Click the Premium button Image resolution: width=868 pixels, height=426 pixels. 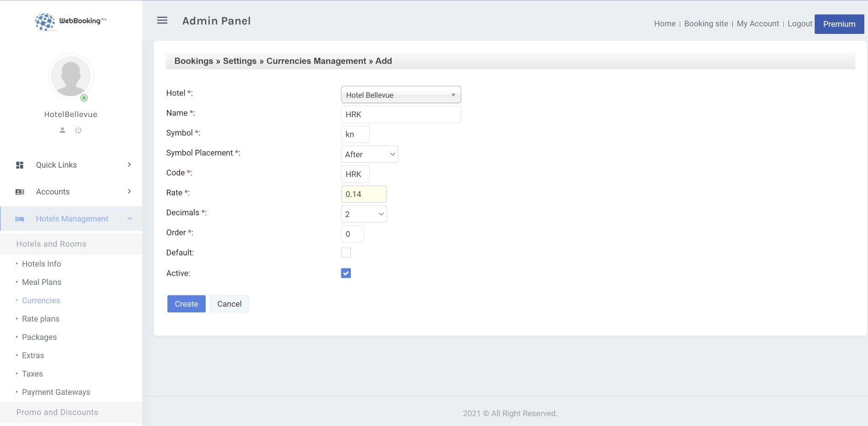tap(839, 24)
